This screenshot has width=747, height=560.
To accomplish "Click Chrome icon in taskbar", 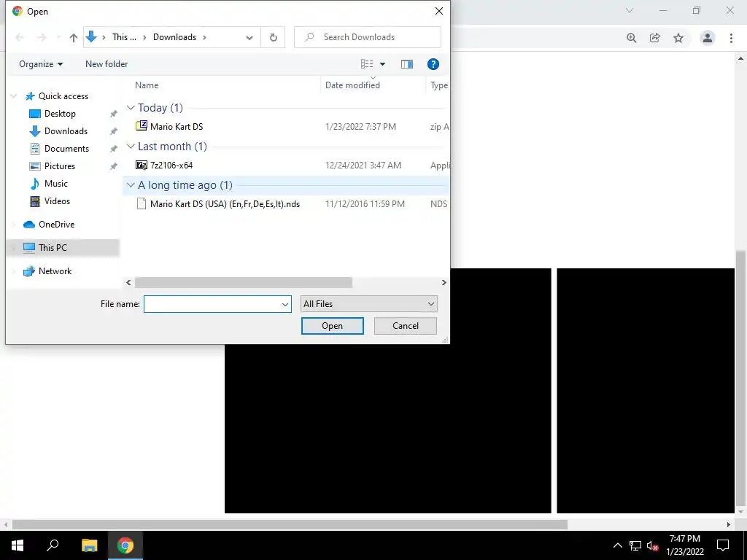I will (125, 545).
